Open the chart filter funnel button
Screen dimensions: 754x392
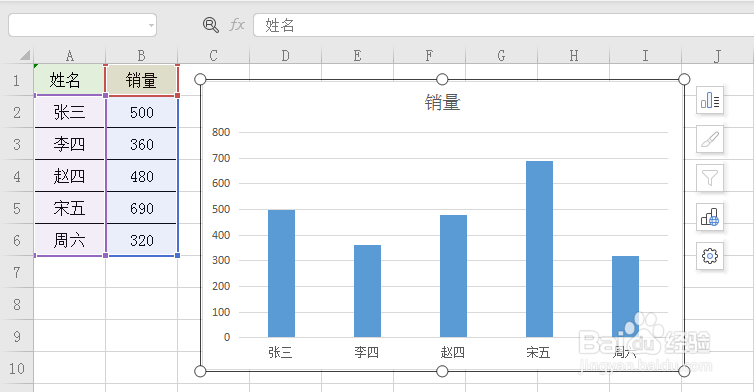[x=710, y=178]
